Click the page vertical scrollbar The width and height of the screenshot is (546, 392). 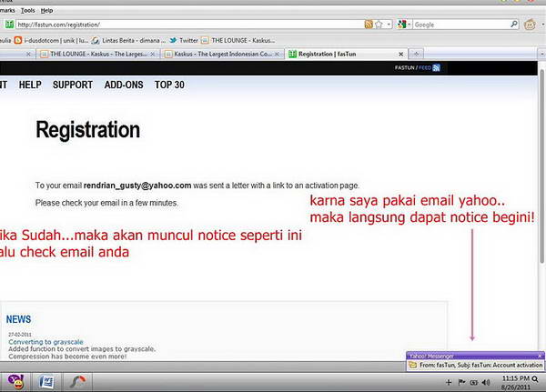point(541,167)
